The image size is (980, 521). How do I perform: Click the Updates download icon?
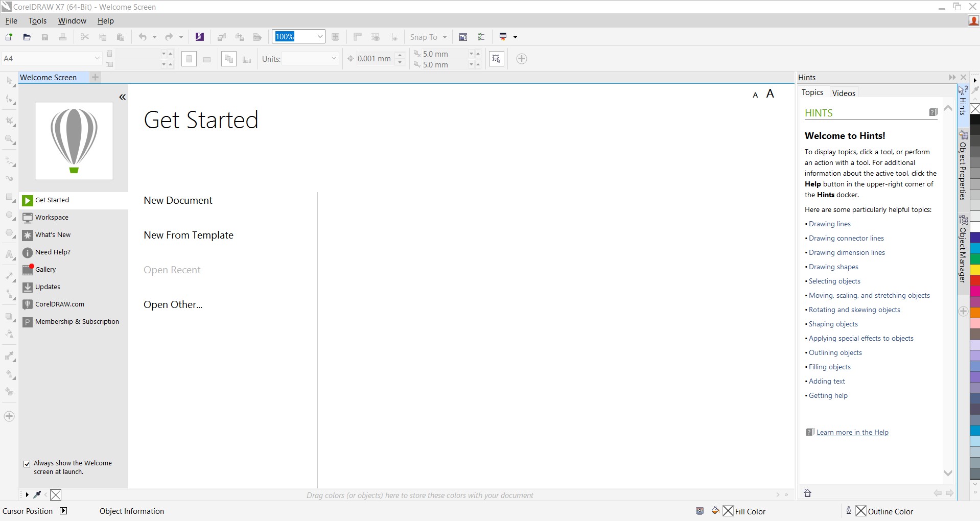click(x=28, y=287)
